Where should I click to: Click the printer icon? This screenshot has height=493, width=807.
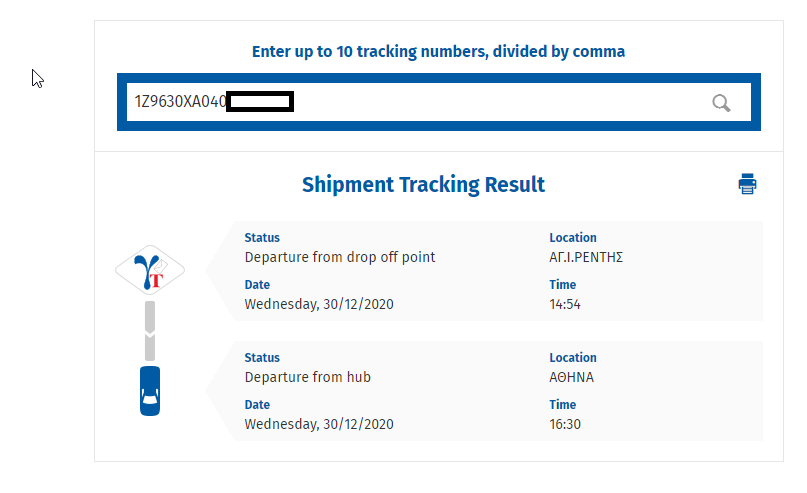[747, 184]
